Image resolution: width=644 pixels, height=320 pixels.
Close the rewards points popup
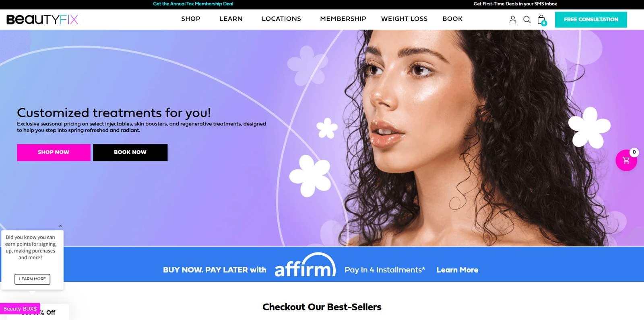[x=60, y=226]
